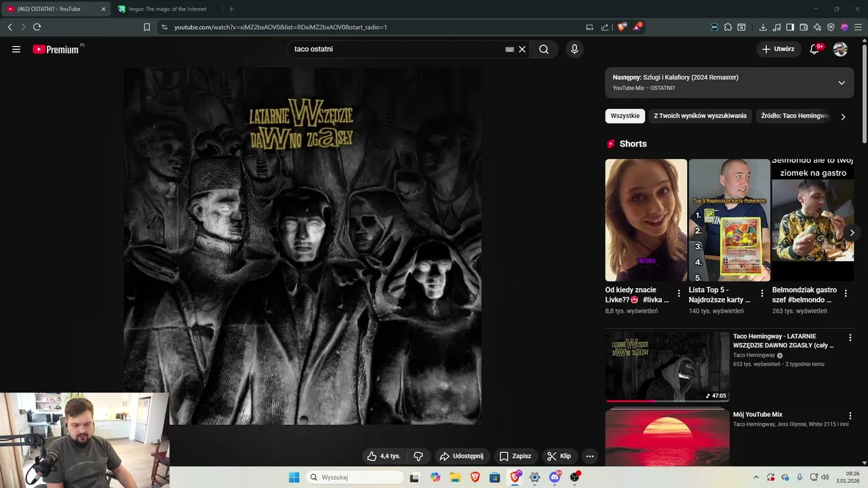The height and width of the screenshot is (488, 868).
Task: Open the account avatar menu
Action: pyautogui.click(x=840, y=49)
